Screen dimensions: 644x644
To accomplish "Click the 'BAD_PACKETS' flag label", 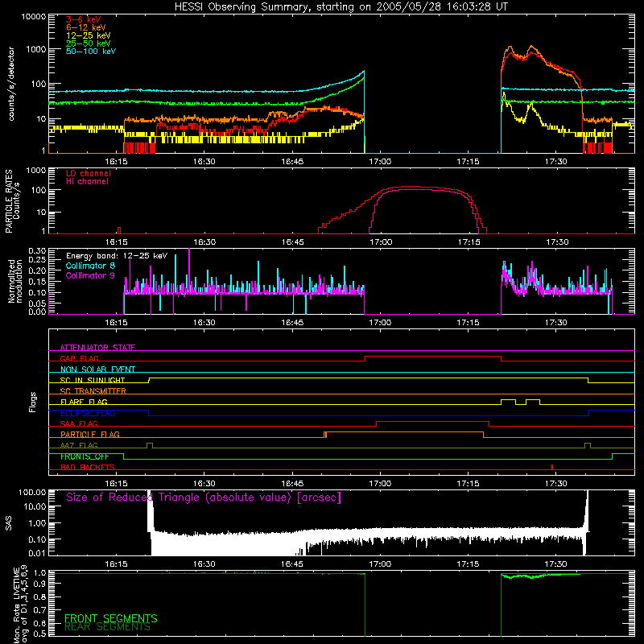I will 88,468.
